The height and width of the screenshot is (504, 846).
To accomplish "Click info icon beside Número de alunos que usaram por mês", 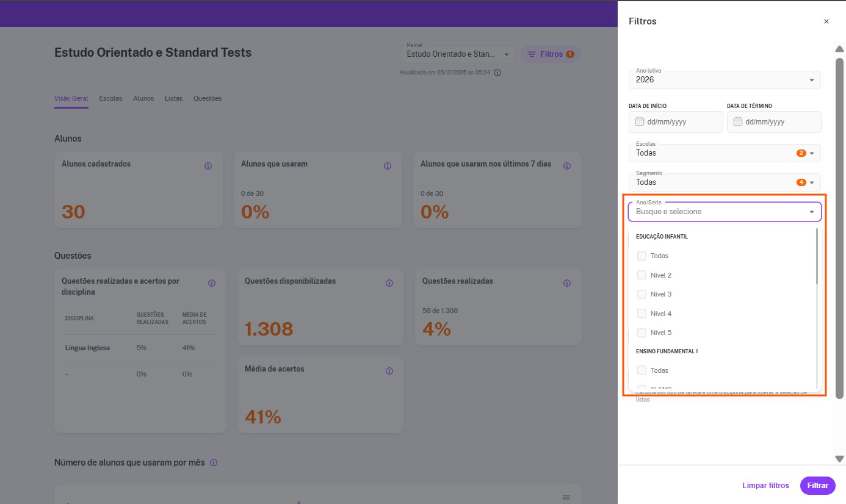I will [x=214, y=463].
